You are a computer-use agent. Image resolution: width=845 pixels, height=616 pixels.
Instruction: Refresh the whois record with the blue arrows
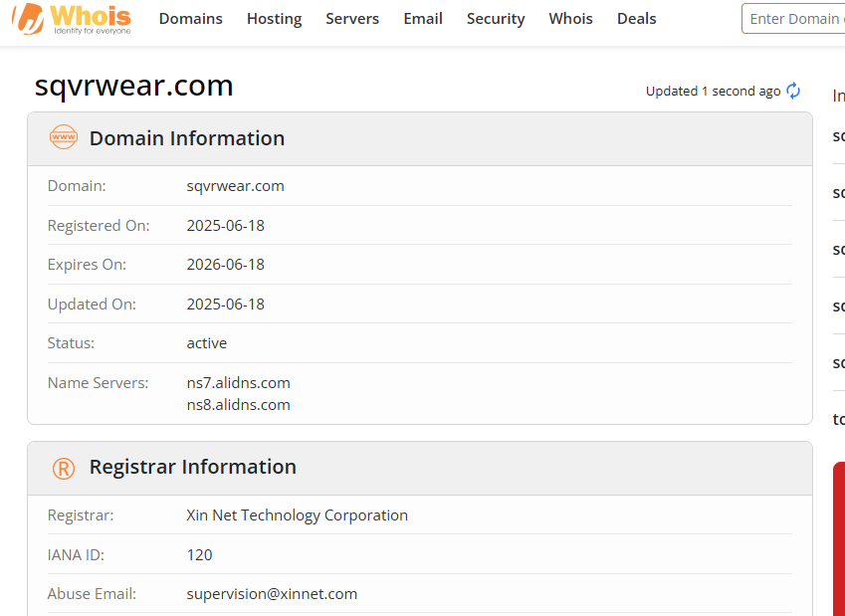pyautogui.click(x=793, y=91)
